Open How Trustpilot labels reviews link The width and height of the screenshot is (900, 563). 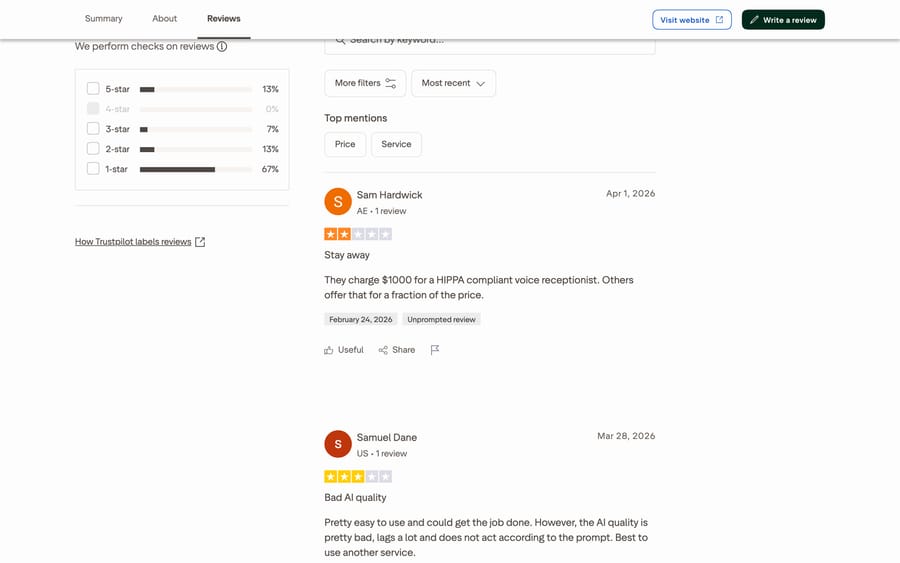(x=139, y=242)
